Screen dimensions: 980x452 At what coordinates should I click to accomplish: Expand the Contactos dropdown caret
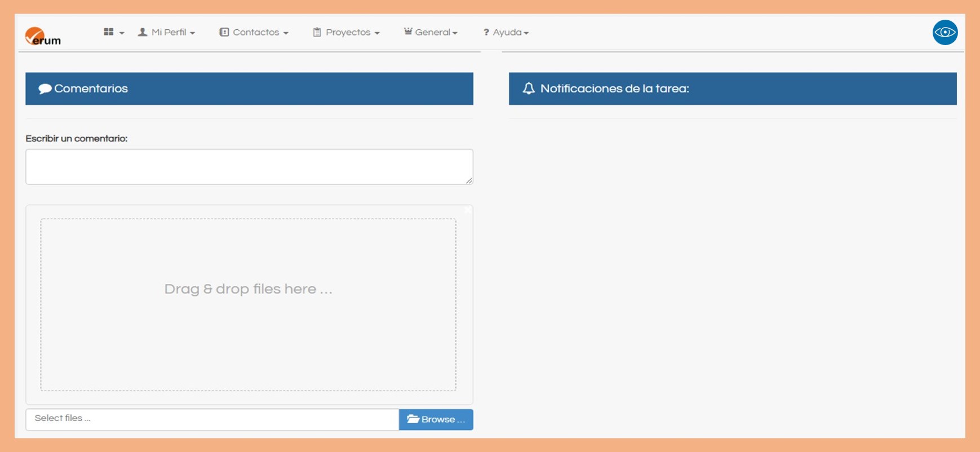click(x=286, y=33)
